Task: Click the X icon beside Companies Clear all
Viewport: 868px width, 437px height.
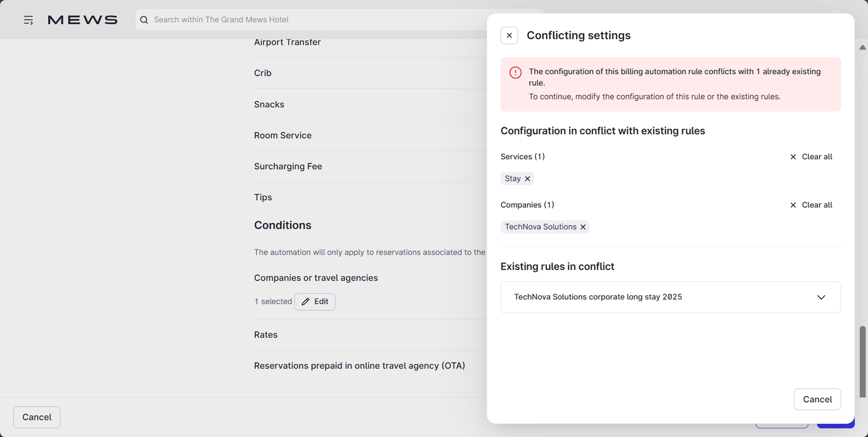Action: 793,205
